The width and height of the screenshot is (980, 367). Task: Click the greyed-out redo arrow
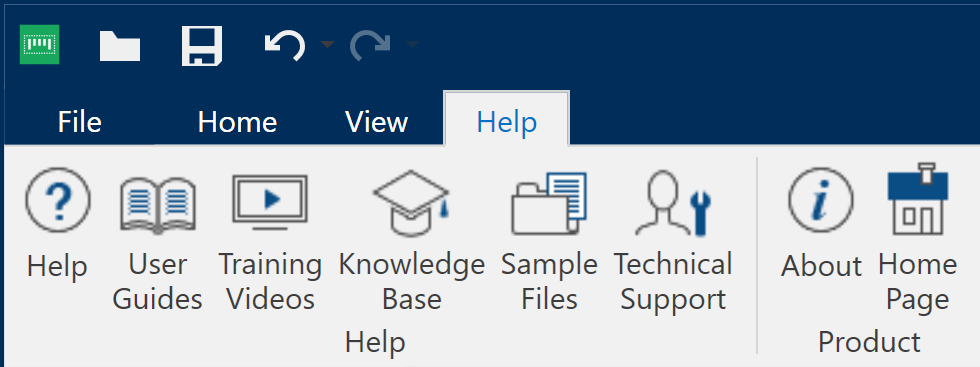(370, 46)
